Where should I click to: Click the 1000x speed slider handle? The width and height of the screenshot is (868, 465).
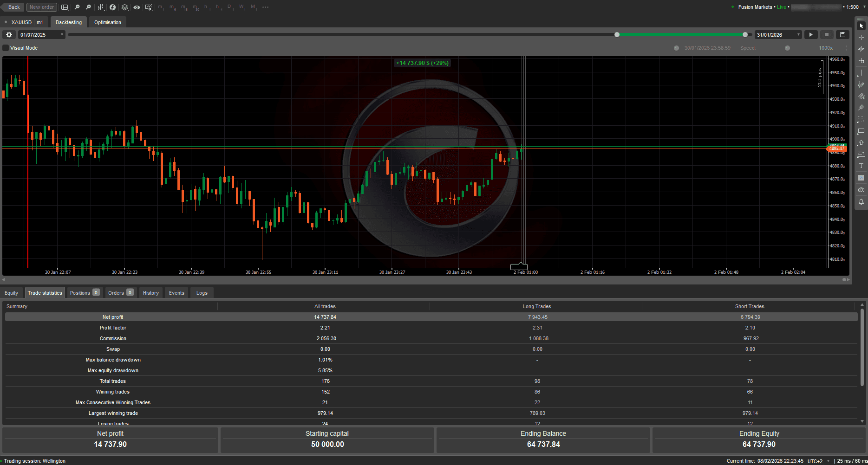coord(788,48)
